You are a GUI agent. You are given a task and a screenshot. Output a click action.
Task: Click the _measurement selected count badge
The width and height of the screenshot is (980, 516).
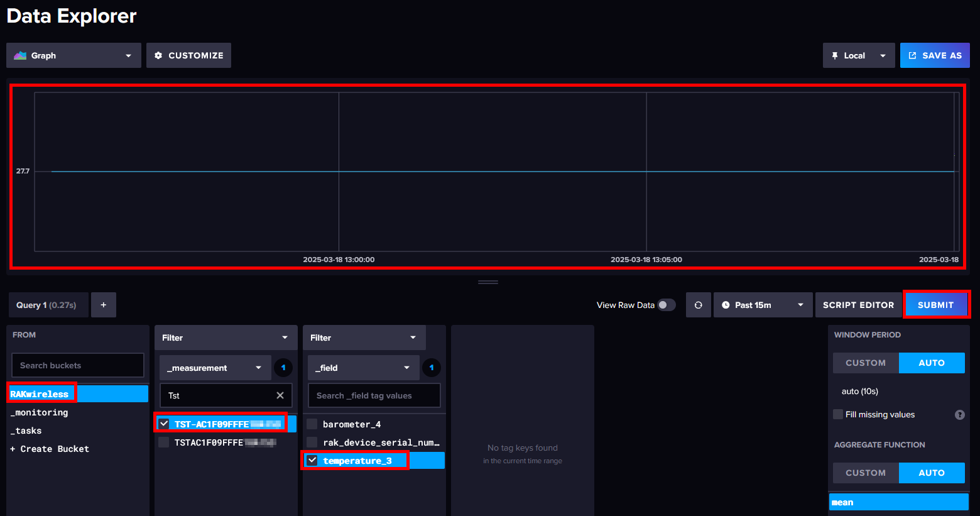[283, 368]
